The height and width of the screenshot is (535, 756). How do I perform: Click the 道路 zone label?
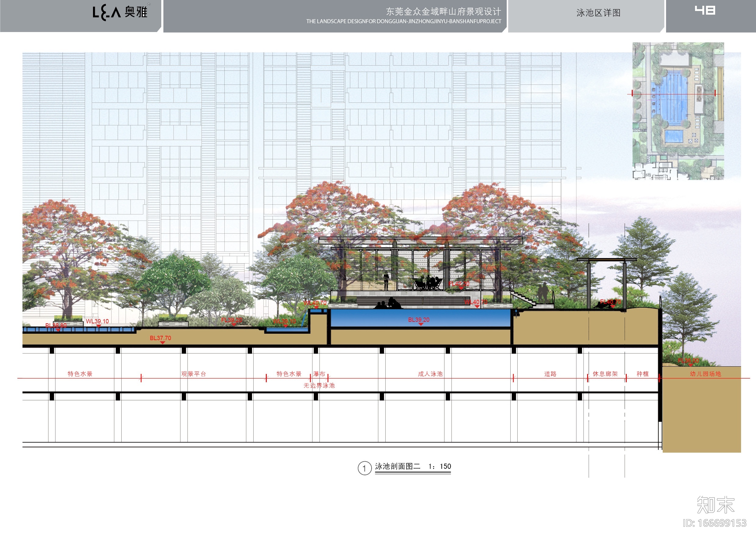[550, 374]
